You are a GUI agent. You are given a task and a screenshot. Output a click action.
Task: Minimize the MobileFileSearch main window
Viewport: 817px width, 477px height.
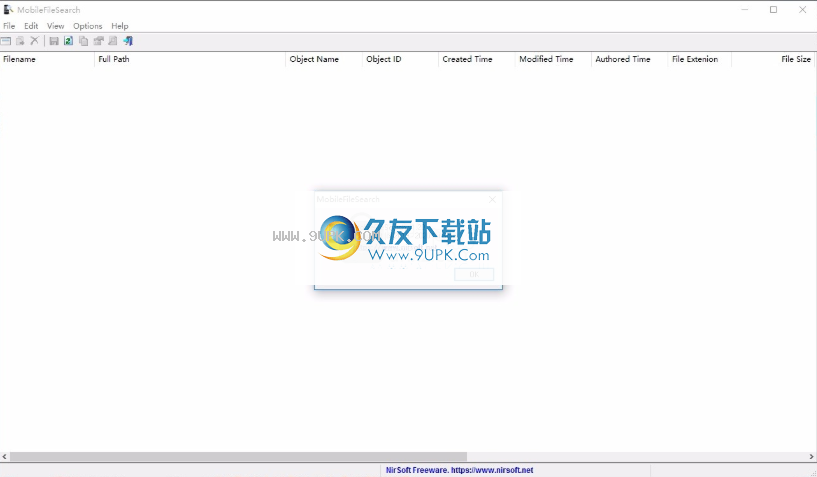click(745, 9)
